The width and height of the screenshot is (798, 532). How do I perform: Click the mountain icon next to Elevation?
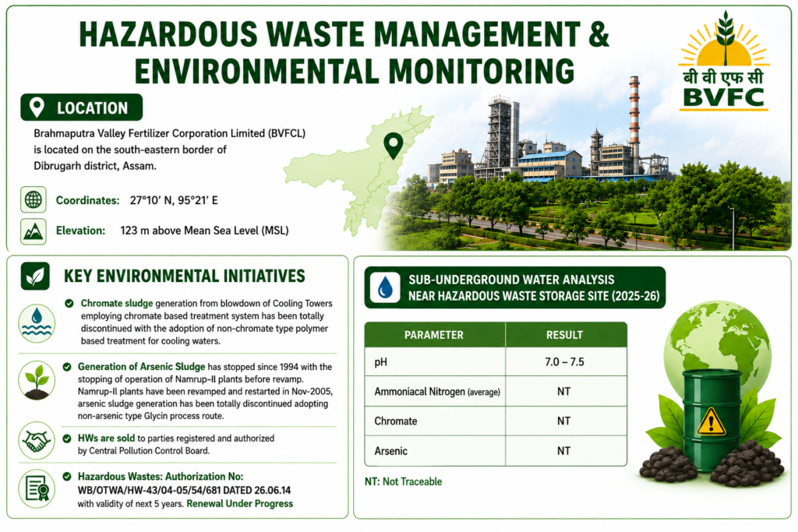click(x=34, y=231)
